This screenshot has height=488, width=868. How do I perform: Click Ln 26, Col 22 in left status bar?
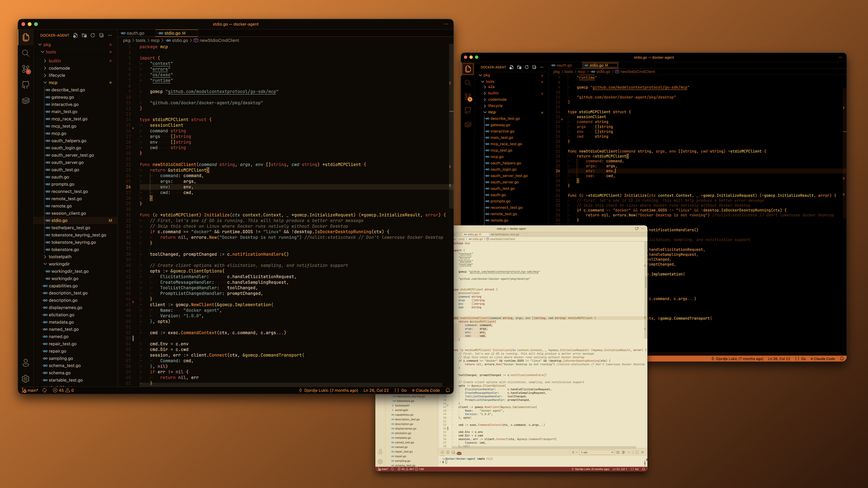pos(376,390)
